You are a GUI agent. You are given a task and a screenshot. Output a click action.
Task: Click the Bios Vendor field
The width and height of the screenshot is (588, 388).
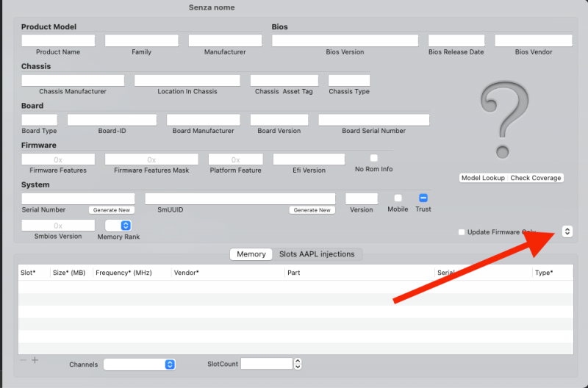(534, 40)
